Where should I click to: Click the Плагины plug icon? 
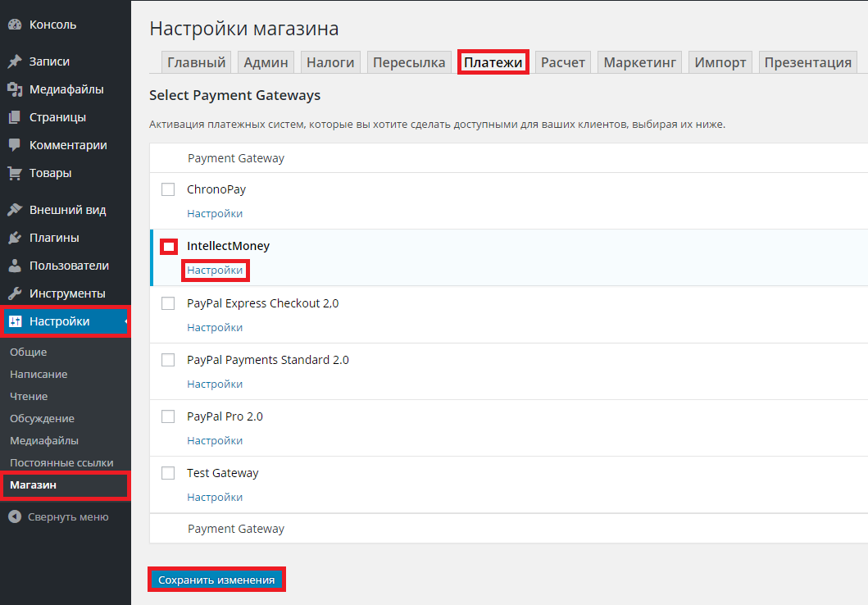(x=15, y=238)
